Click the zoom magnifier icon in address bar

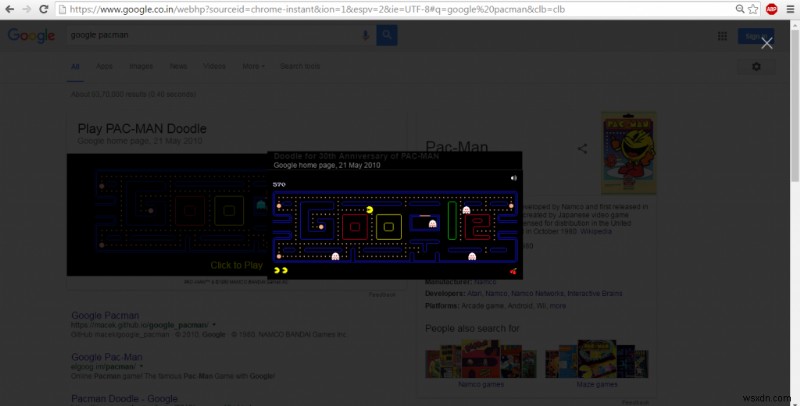point(740,9)
